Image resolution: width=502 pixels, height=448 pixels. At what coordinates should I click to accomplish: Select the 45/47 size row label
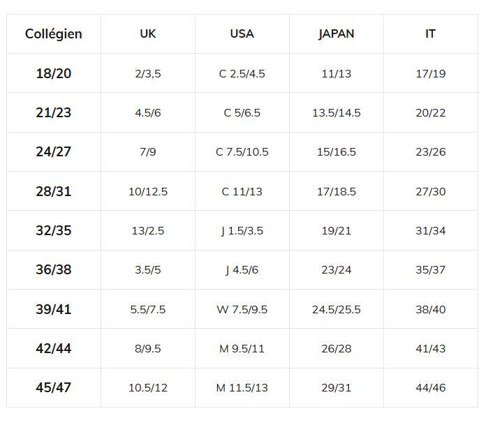pos(54,387)
